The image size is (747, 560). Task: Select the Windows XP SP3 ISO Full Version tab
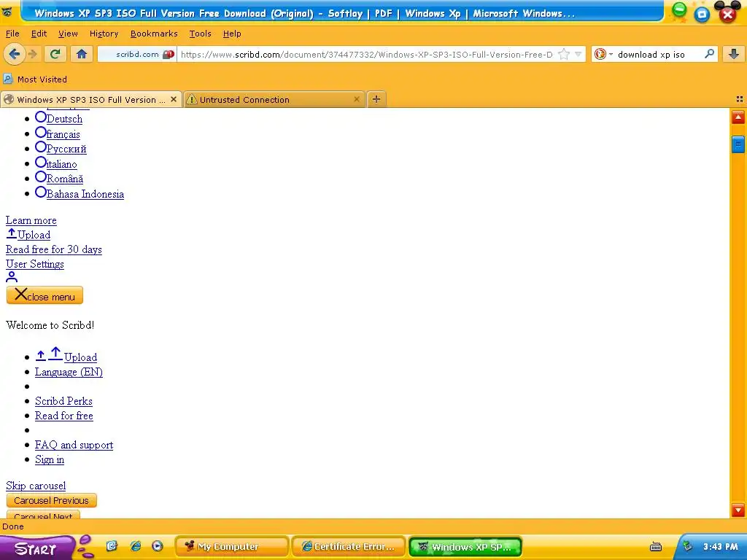coord(91,99)
